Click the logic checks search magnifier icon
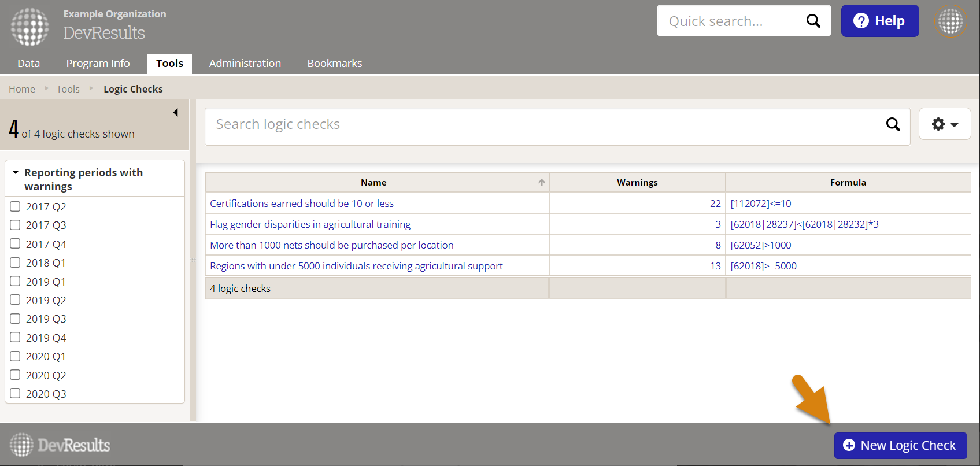The image size is (980, 466). 893,124
